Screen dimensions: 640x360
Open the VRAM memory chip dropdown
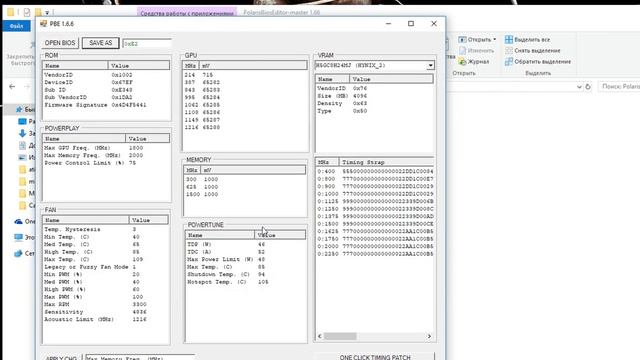coord(430,65)
